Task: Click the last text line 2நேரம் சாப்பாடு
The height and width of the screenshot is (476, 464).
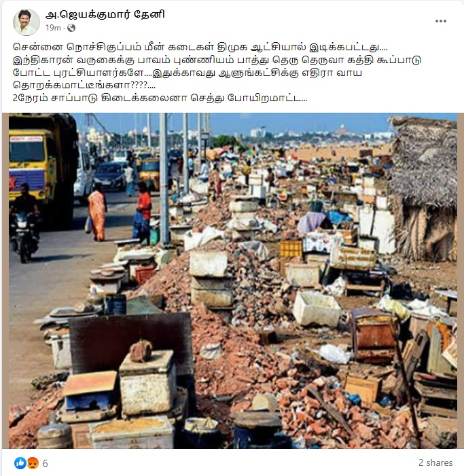Action: pyautogui.click(x=160, y=98)
